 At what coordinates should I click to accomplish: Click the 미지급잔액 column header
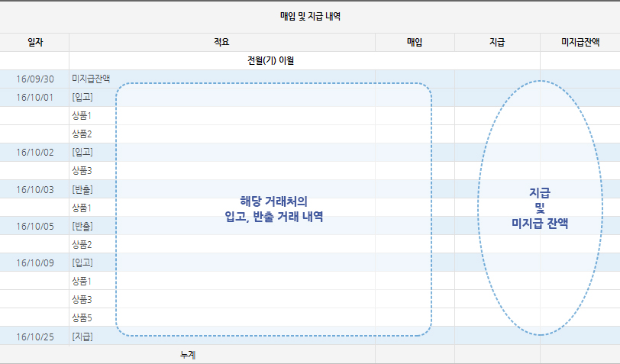tap(580, 42)
